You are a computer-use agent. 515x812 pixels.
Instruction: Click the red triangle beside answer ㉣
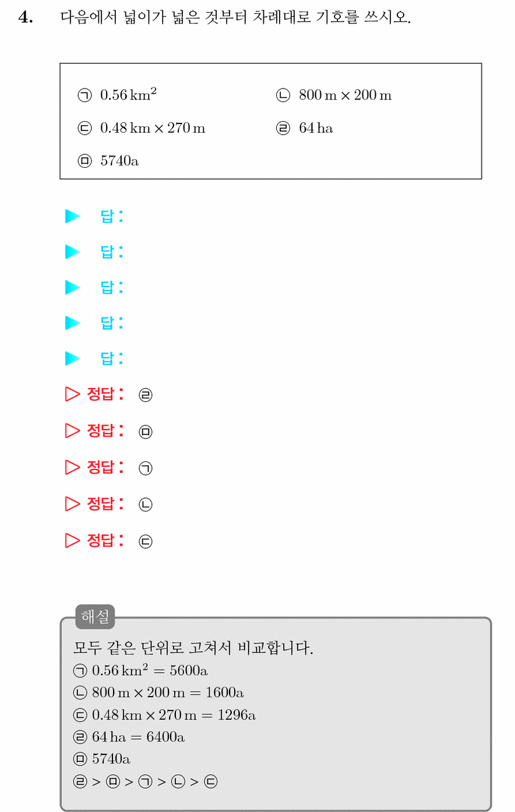point(72,394)
